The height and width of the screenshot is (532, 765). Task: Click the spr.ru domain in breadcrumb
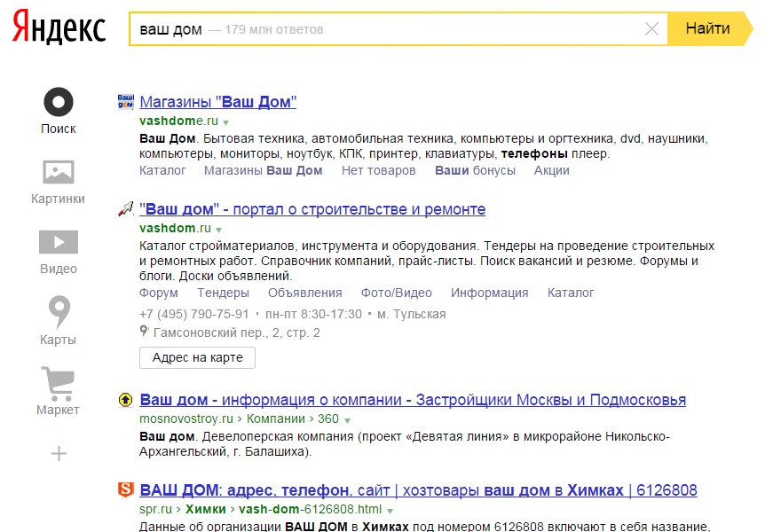click(x=155, y=509)
